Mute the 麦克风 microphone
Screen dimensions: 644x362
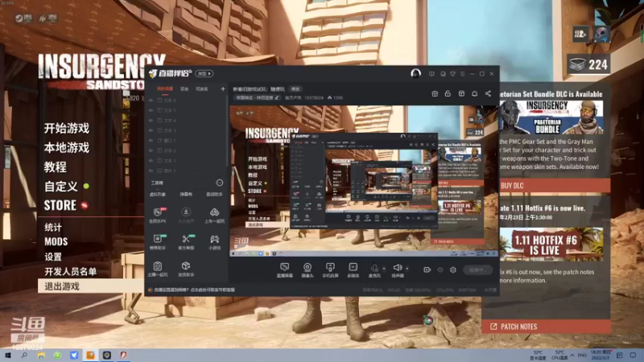pyautogui.click(x=374, y=270)
